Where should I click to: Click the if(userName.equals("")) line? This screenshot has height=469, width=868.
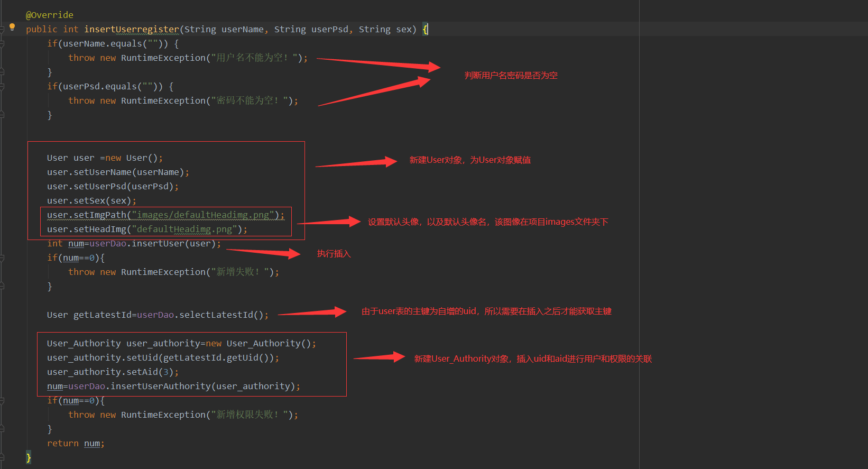point(113,43)
